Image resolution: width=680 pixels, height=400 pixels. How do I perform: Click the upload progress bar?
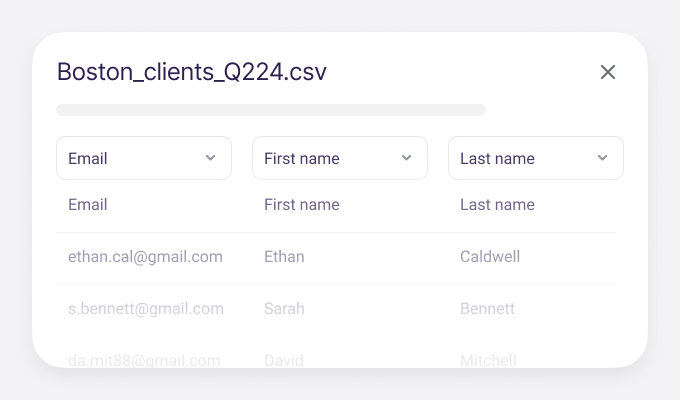click(x=271, y=110)
